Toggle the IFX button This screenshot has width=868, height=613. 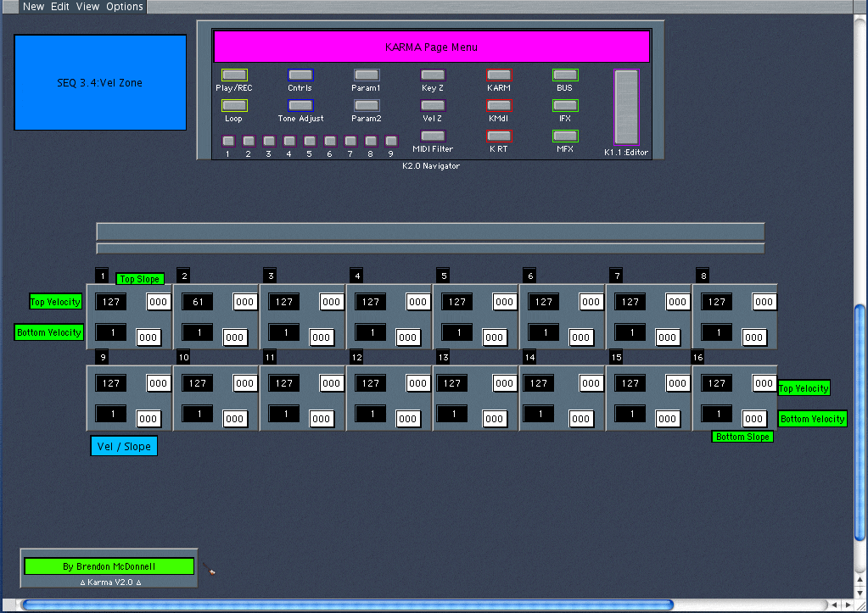coord(564,106)
